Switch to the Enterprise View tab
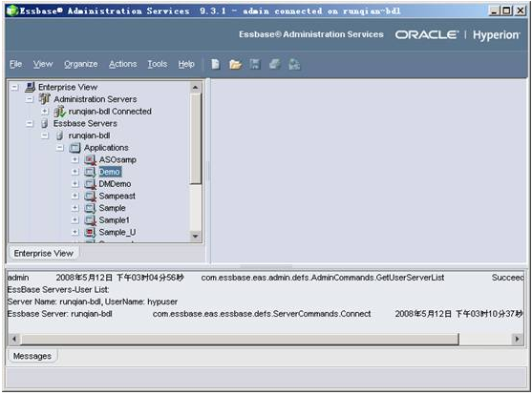532x395 pixels. pos(43,253)
